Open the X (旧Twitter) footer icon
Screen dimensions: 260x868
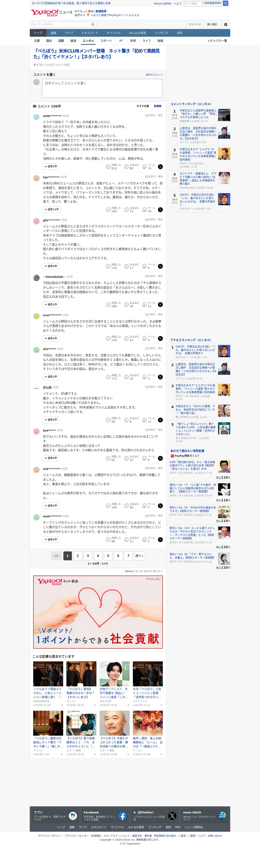pos(172,816)
